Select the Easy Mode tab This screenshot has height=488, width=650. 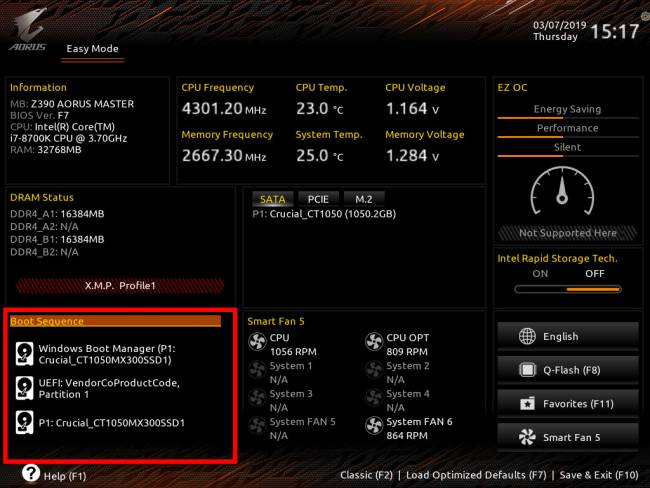[92, 49]
